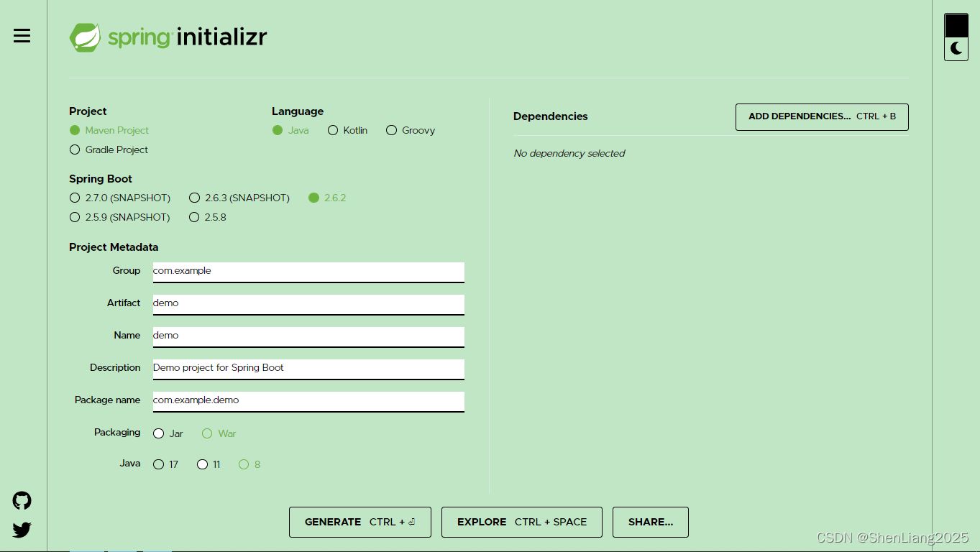Choose Java as language
This screenshot has height=552, width=980.
[x=290, y=130]
